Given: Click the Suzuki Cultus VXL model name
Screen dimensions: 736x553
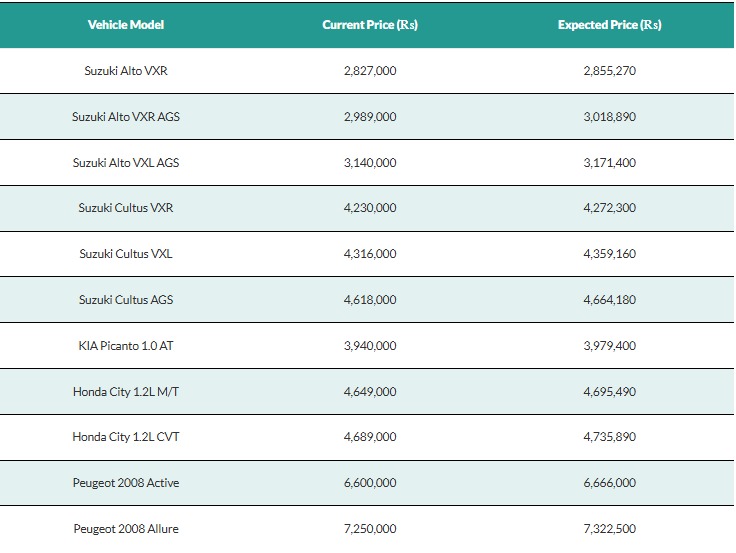Looking at the screenshot, I should pos(126,254).
